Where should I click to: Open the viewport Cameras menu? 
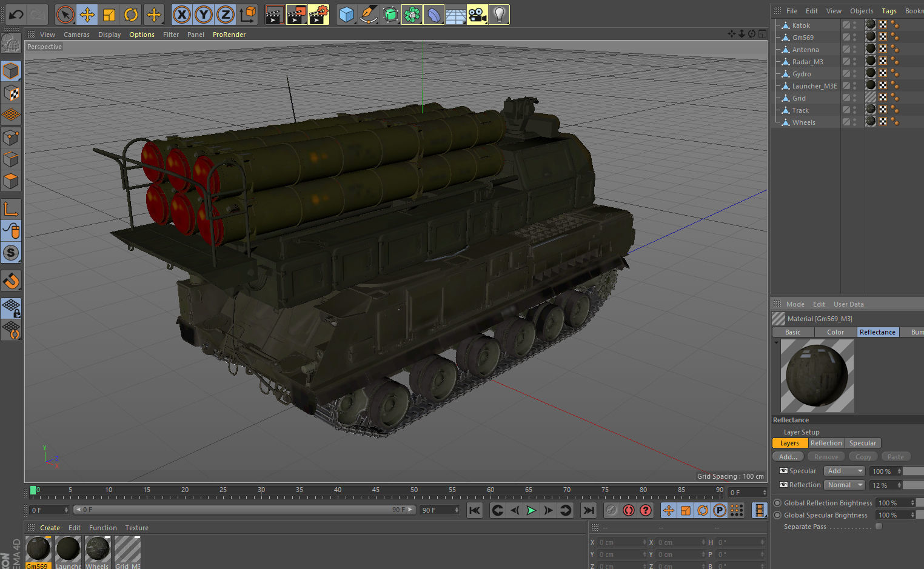(x=76, y=35)
